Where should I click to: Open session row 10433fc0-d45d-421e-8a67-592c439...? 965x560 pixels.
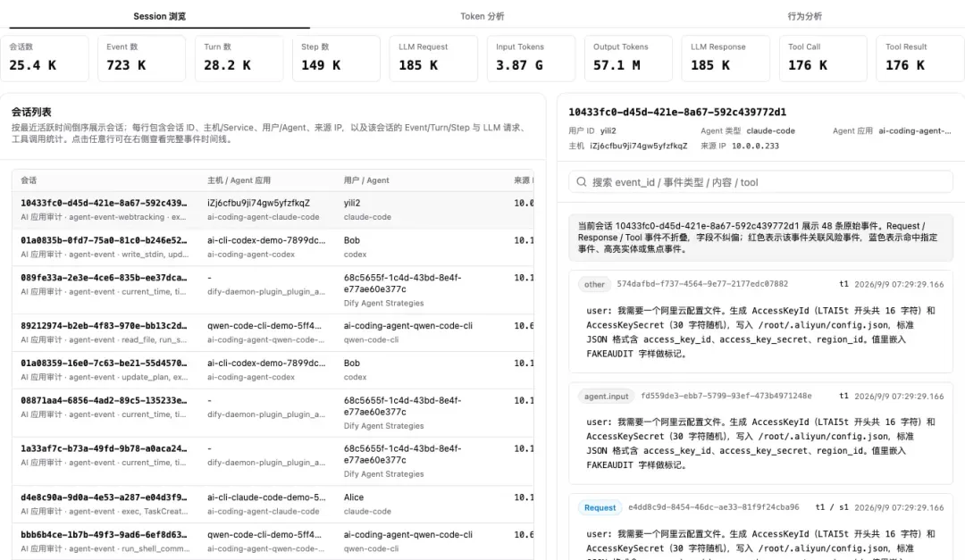tap(273, 210)
